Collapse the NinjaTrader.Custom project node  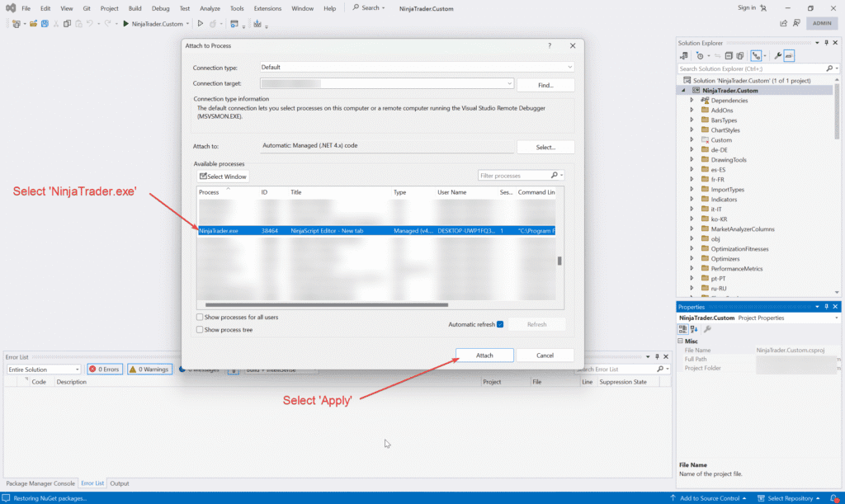[684, 91]
